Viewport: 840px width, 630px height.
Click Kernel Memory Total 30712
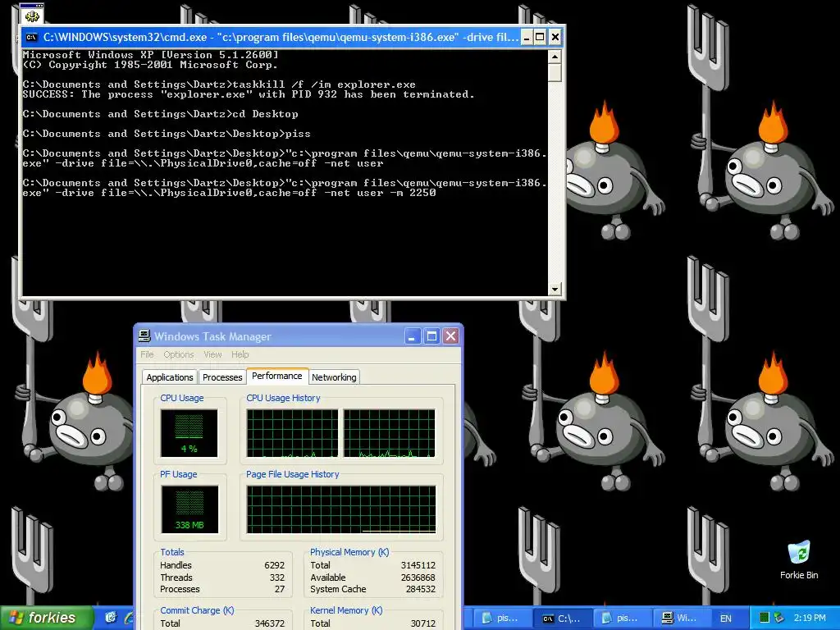point(423,623)
